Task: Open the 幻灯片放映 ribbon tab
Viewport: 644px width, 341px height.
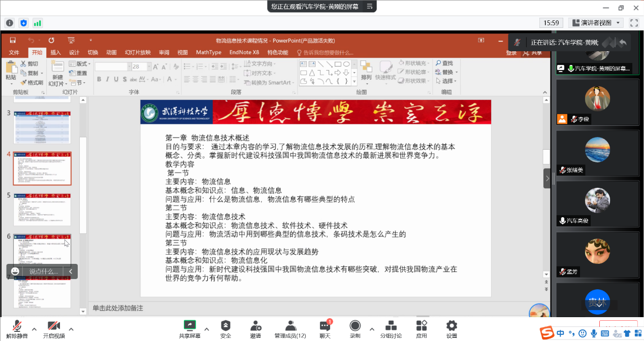Action: pos(138,52)
